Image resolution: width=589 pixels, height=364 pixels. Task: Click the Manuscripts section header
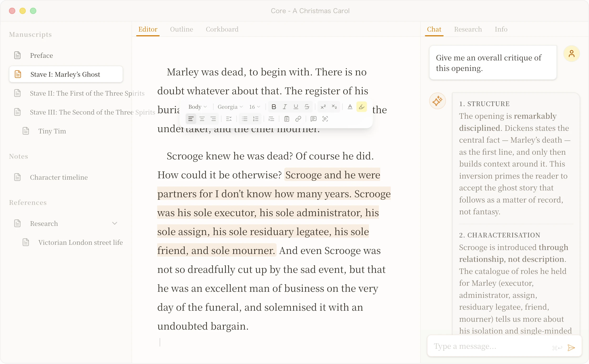[x=30, y=34]
